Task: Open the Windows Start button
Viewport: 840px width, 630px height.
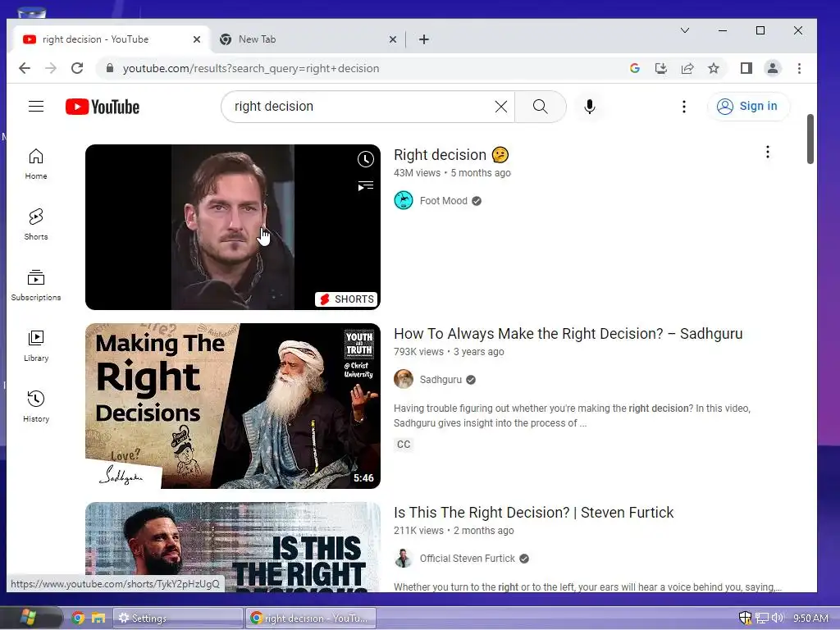Action: click(x=28, y=618)
